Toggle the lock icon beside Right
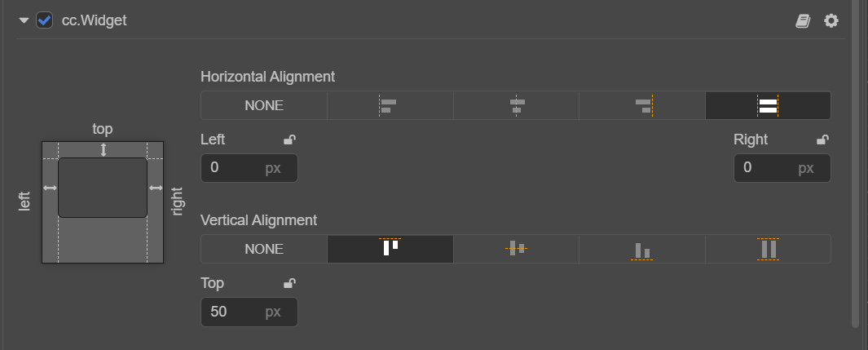 pyautogui.click(x=822, y=140)
